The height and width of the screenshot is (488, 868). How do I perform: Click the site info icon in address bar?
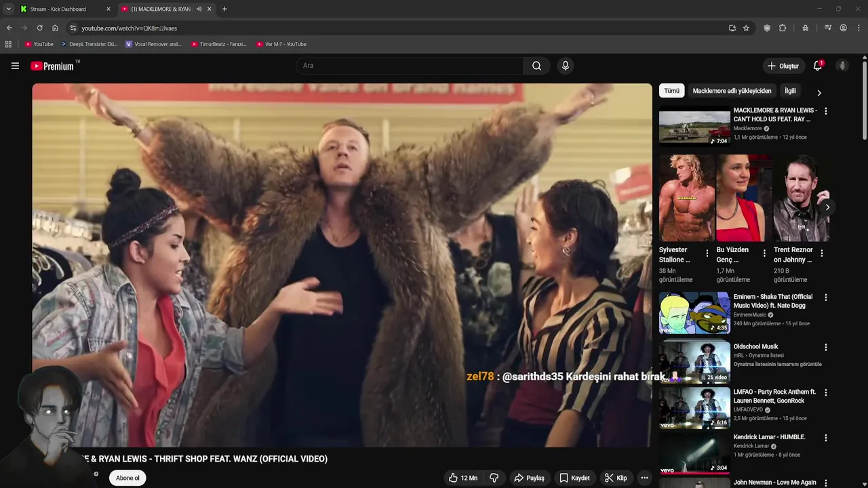click(73, 28)
